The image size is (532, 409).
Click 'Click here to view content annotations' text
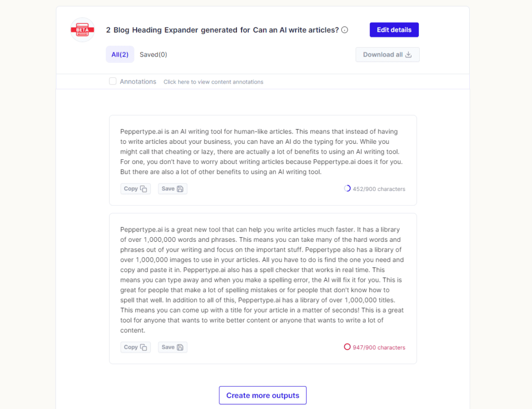pyautogui.click(x=214, y=82)
